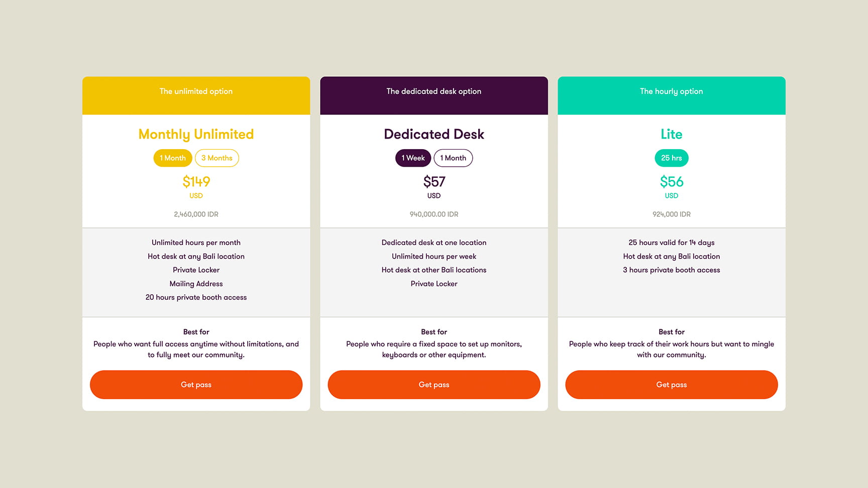Select the 1 Month option under Monthly Unlimited

[173, 158]
